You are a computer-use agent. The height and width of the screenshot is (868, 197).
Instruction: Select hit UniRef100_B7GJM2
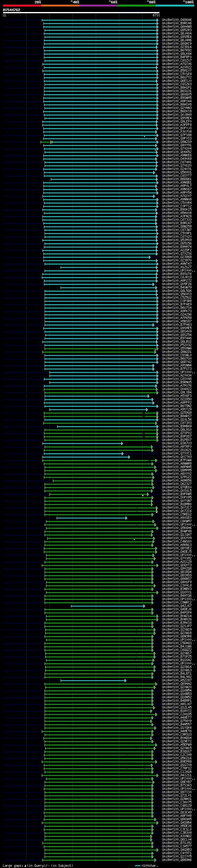pyautogui.click(x=177, y=843)
